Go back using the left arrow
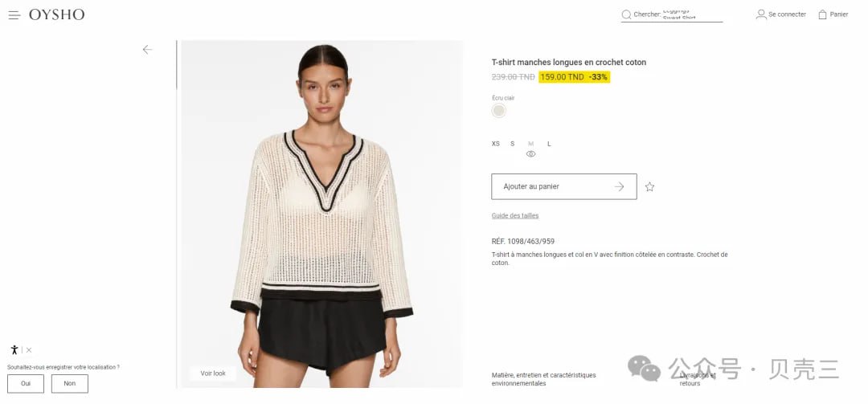868x404 pixels. [x=147, y=50]
